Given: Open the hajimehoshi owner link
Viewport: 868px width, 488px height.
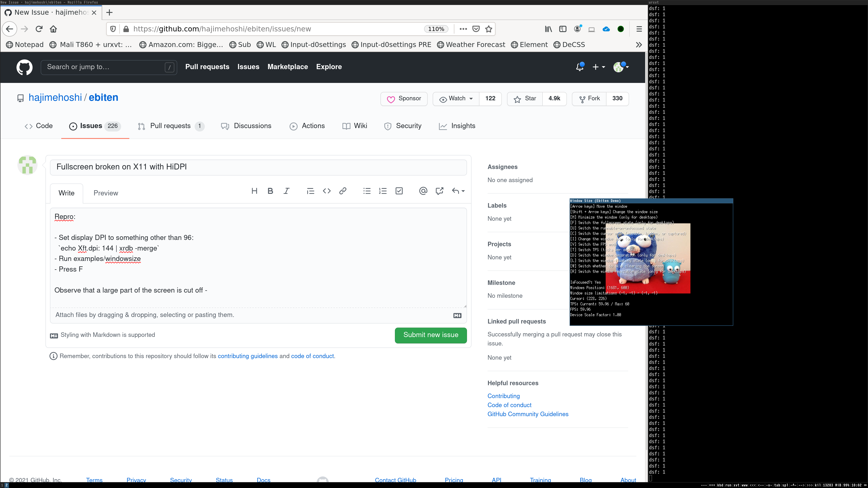Looking at the screenshot, I should point(55,98).
